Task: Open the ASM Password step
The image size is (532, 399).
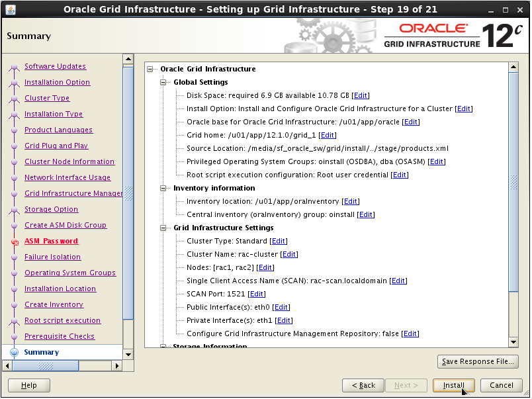Action: 51,242
